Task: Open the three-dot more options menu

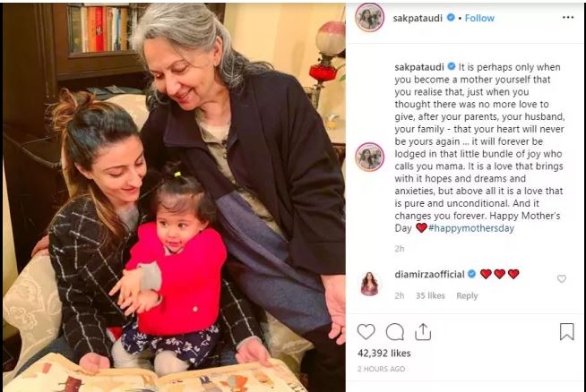Action: (x=568, y=18)
